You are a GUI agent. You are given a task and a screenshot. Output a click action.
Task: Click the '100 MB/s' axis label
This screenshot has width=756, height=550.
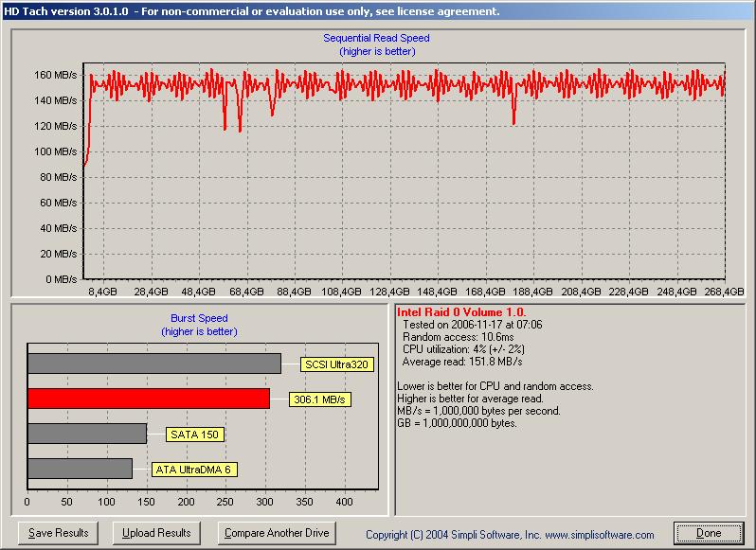[56, 151]
